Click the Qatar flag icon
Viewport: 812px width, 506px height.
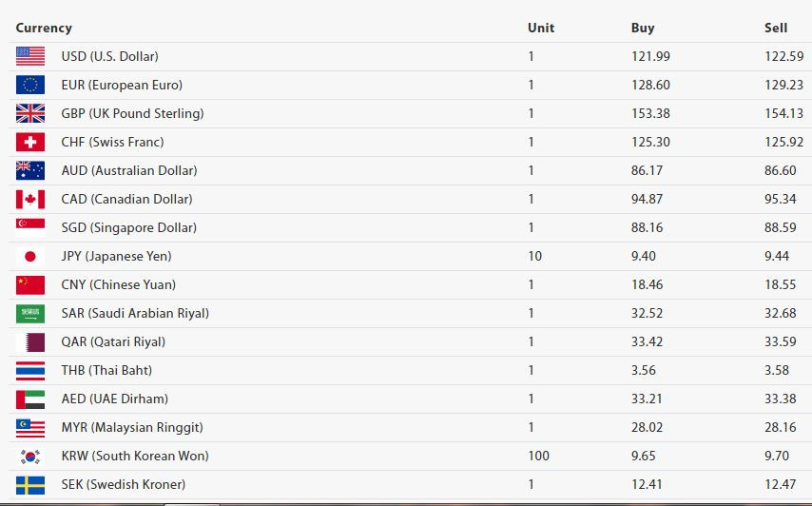tap(30, 341)
